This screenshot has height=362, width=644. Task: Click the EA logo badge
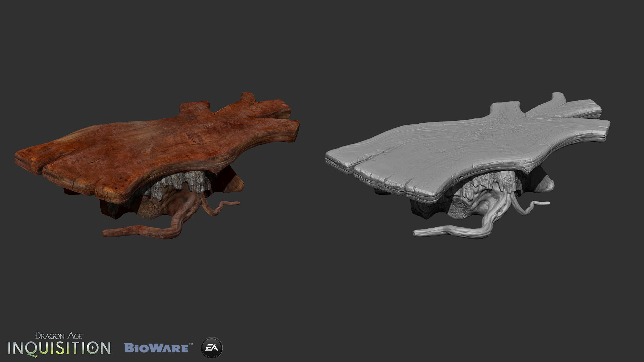212,348
